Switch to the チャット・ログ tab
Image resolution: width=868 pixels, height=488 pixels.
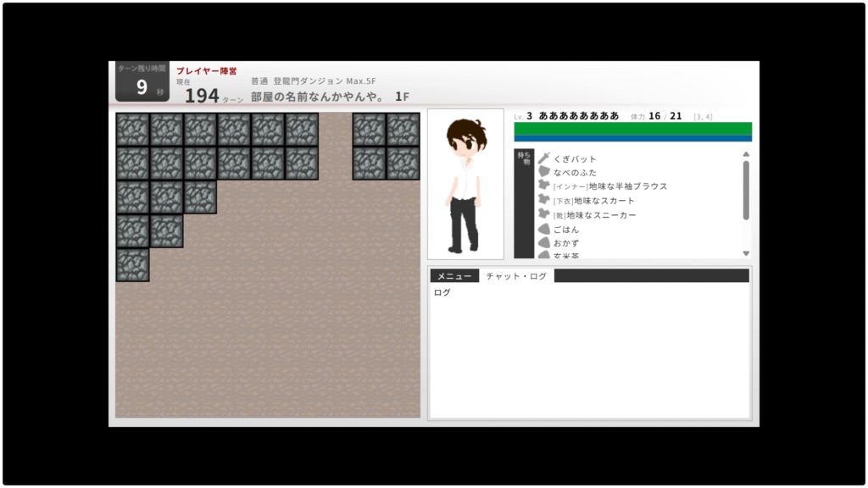pyautogui.click(x=516, y=276)
